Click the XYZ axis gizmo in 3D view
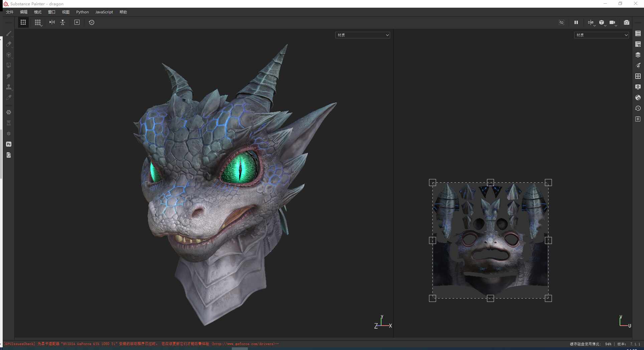Screen dimensions: 644x350 coord(383,322)
